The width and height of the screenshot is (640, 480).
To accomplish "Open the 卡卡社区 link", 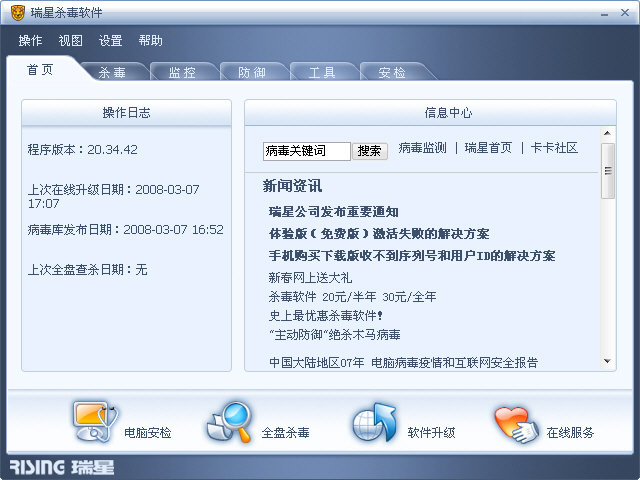I will coord(554,148).
